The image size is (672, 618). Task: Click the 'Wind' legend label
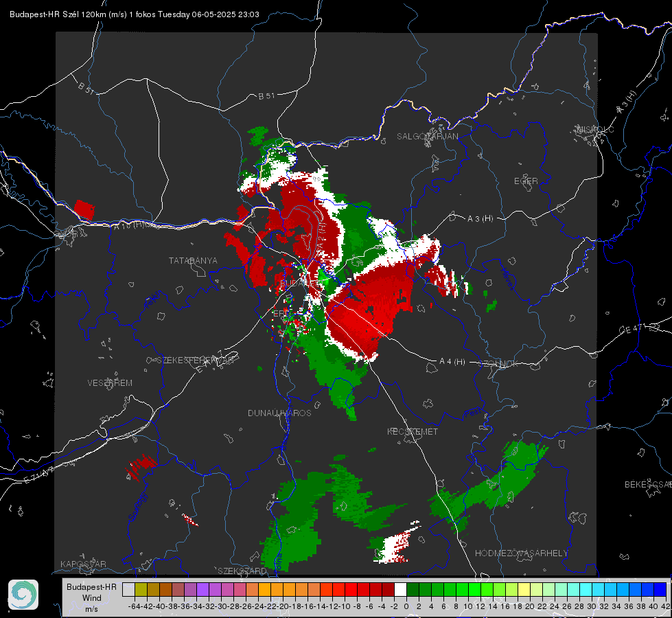coord(92,598)
